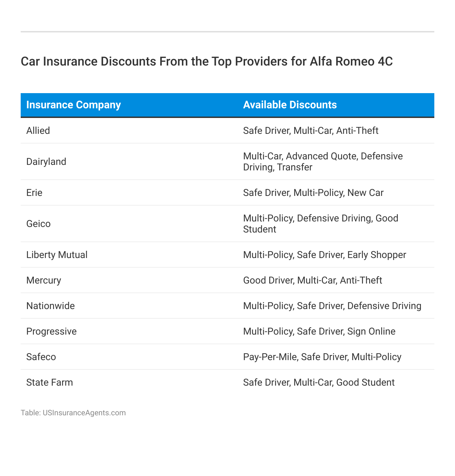Viewport: 455px width, 476px height.
Task: Select the Progressive company cell
Action: coord(52,331)
